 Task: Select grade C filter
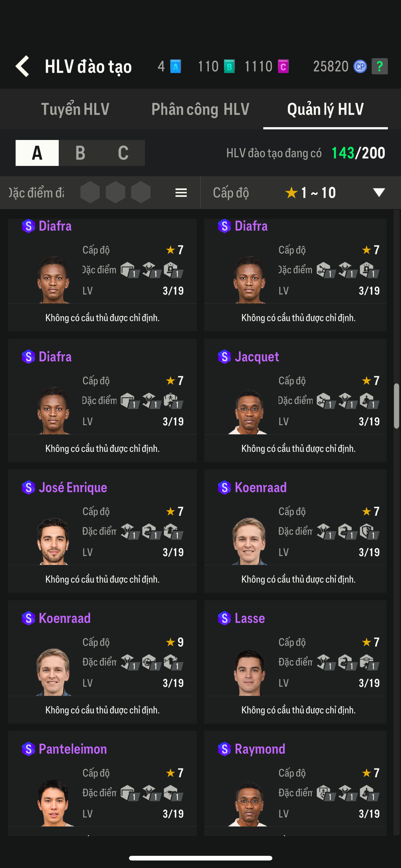(123, 153)
